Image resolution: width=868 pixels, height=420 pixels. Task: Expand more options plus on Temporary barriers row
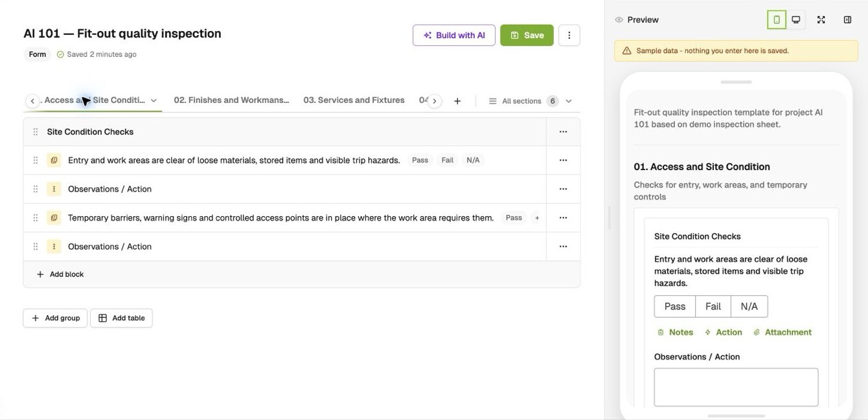point(537,218)
